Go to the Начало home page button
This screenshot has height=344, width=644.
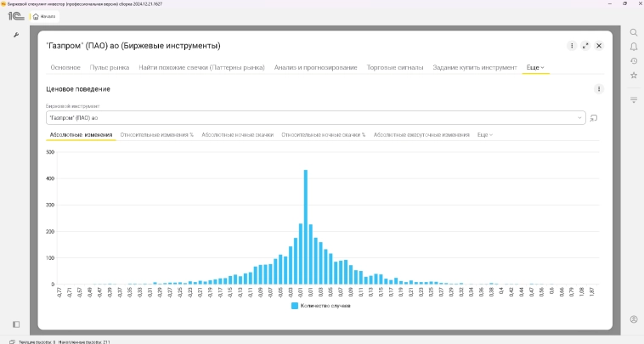43,16
